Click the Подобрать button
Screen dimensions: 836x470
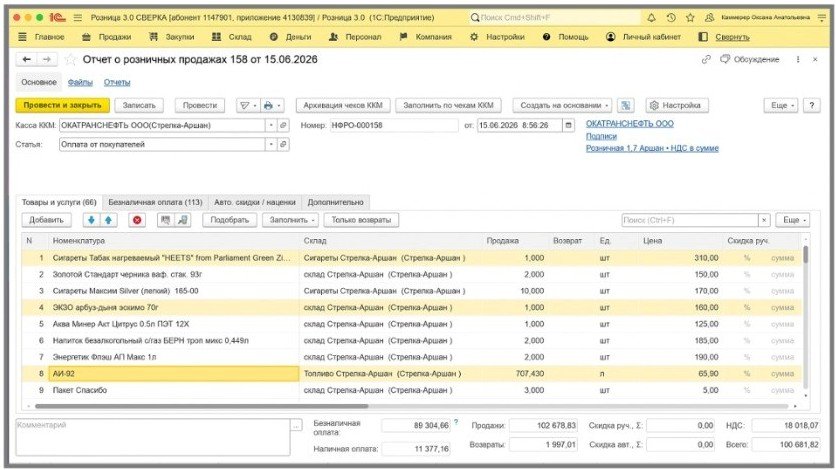click(229, 220)
